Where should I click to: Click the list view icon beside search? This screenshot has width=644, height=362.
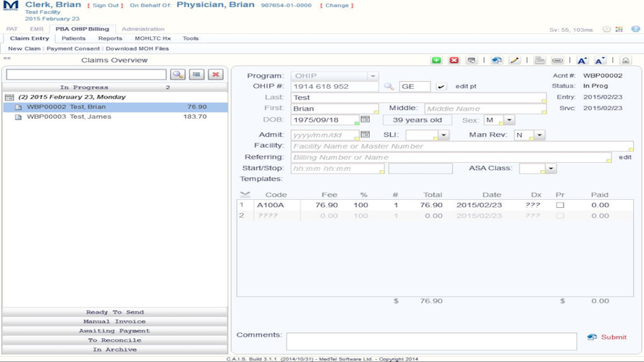pyautogui.click(x=197, y=75)
